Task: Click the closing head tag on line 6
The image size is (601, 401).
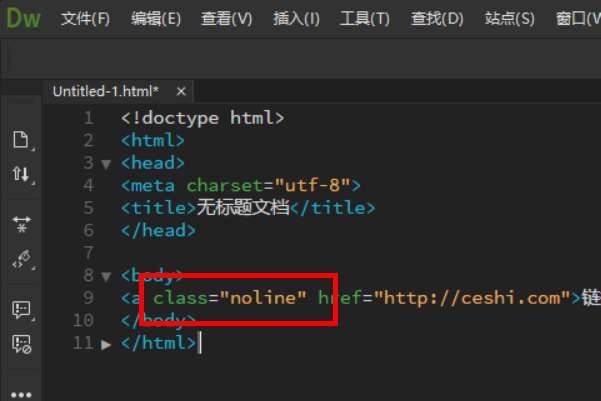Action: click(x=158, y=230)
